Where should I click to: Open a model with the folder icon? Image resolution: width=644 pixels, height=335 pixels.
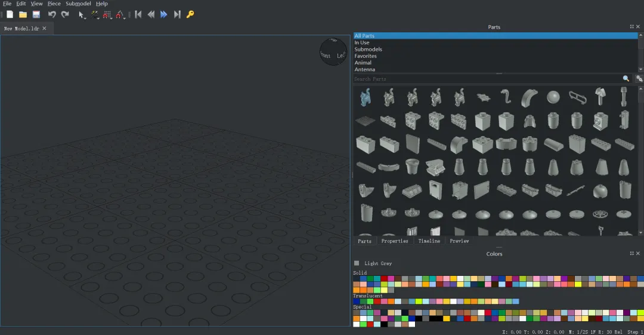point(23,14)
